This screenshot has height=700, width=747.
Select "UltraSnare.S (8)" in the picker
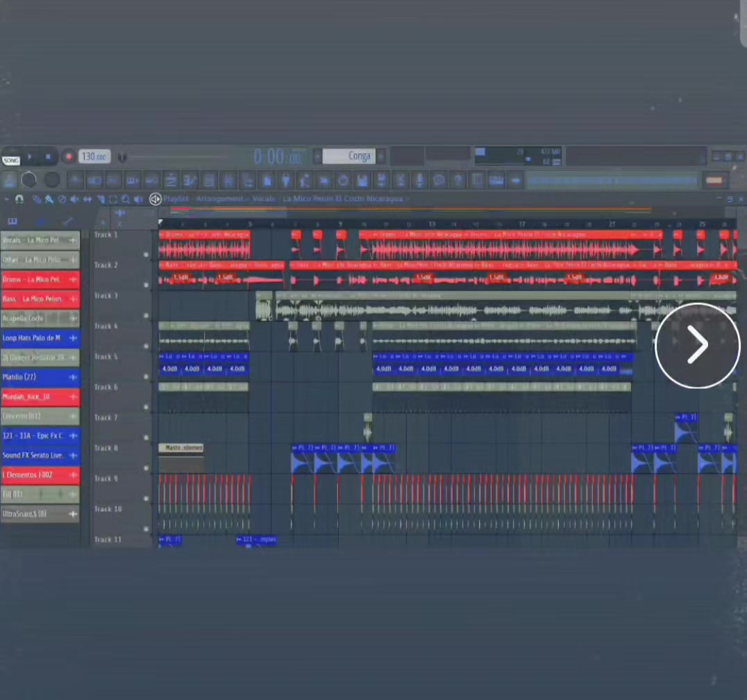pos(40,514)
